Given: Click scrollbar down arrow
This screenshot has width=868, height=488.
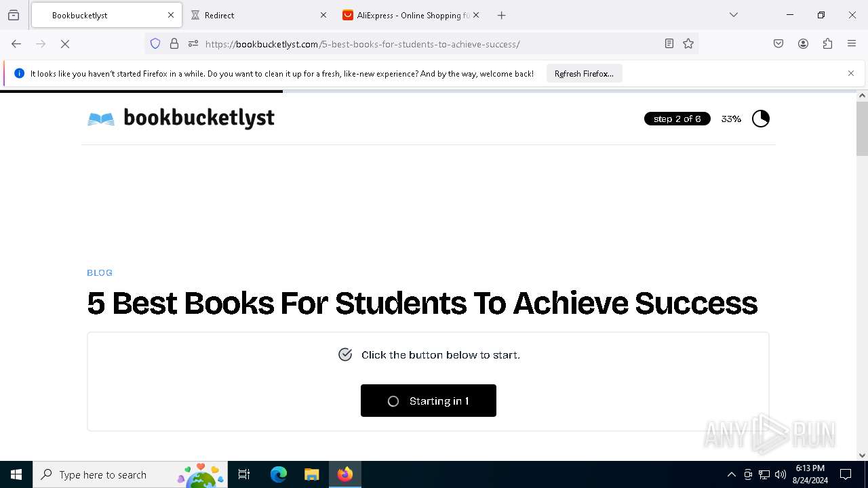Looking at the screenshot, I should [x=862, y=455].
